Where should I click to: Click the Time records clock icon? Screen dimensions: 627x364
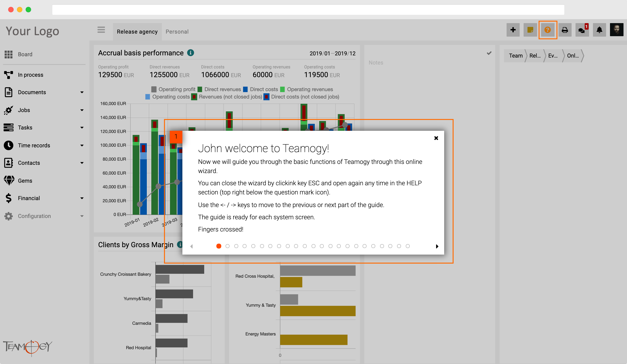pos(9,145)
